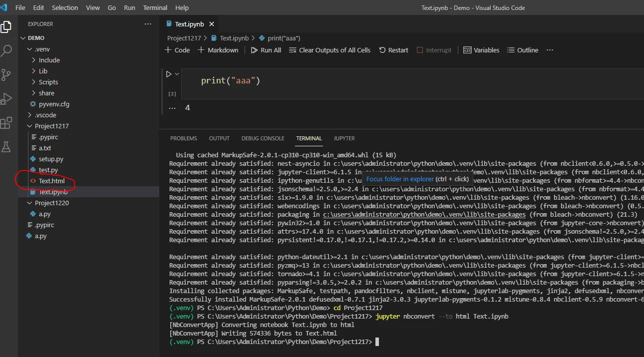Open the Testing flask icon view

coord(6,147)
